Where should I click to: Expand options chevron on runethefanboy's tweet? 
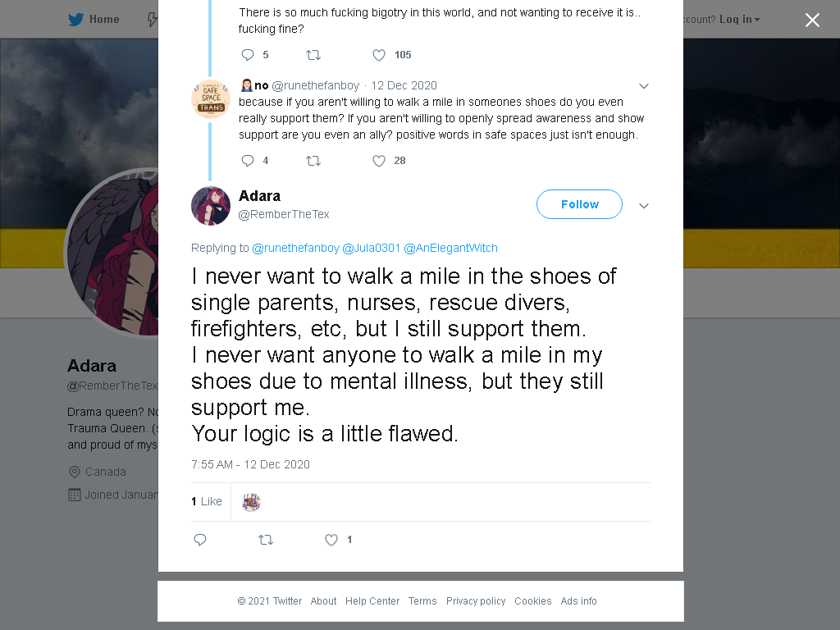(644, 85)
